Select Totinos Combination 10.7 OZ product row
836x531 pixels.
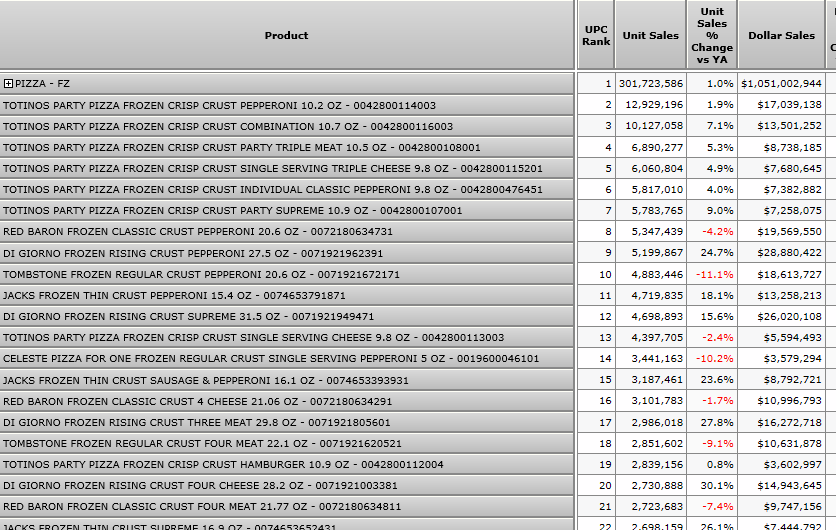[227, 126]
